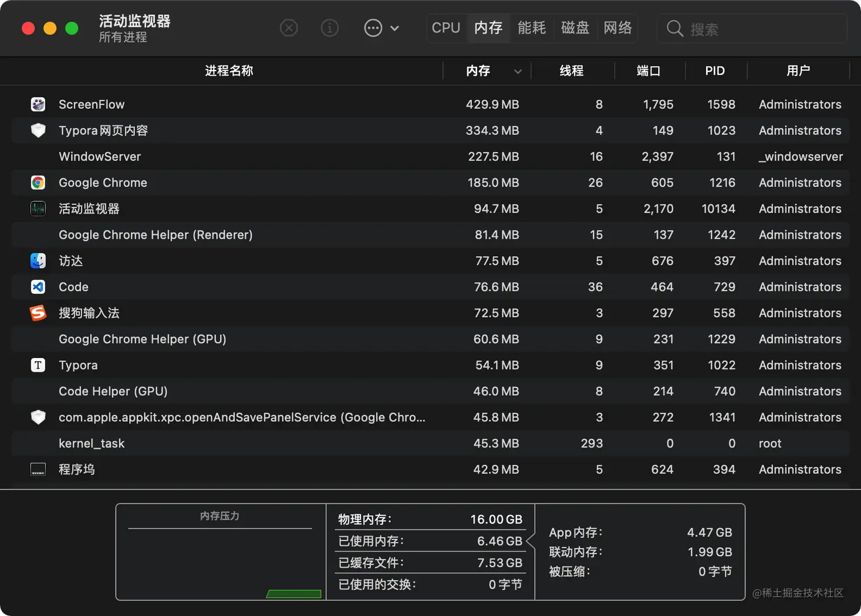Viewport: 861px width, 616px height.
Task: Click the 程序坞 Dock icon
Action: 38,470
